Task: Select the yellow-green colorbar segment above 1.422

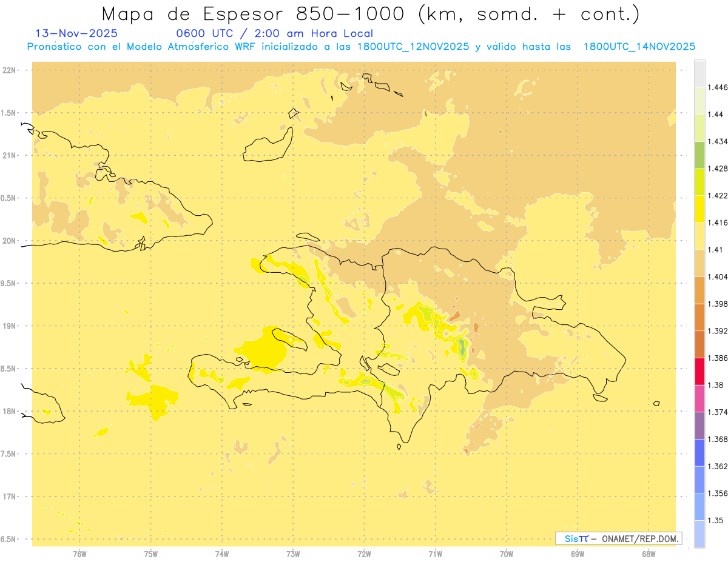Action: tap(699, 182)
